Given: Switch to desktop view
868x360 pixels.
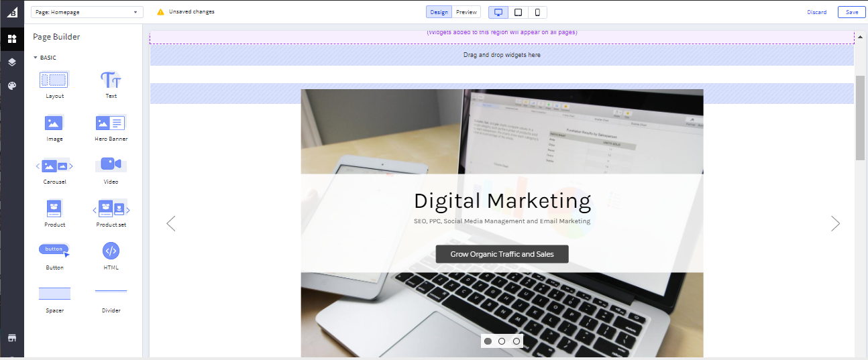Looking at the screenshot, I should tap(498, 12).
